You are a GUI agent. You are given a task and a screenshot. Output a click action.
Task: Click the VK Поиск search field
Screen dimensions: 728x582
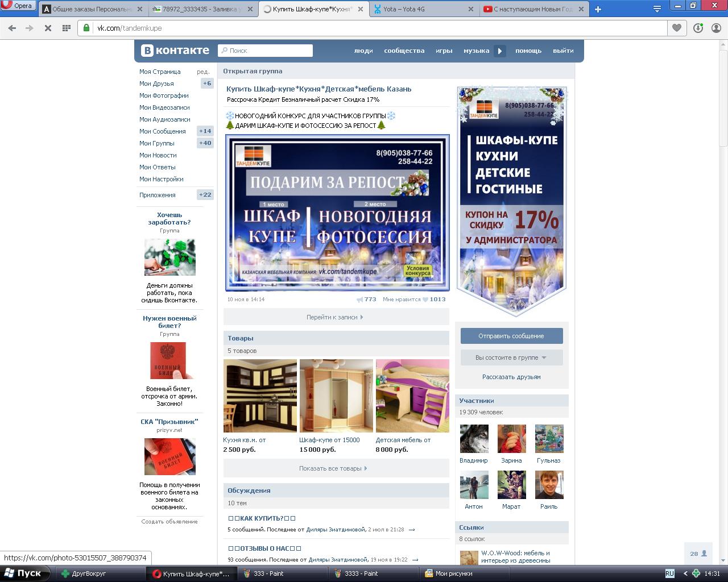click(x=265, y=51)
